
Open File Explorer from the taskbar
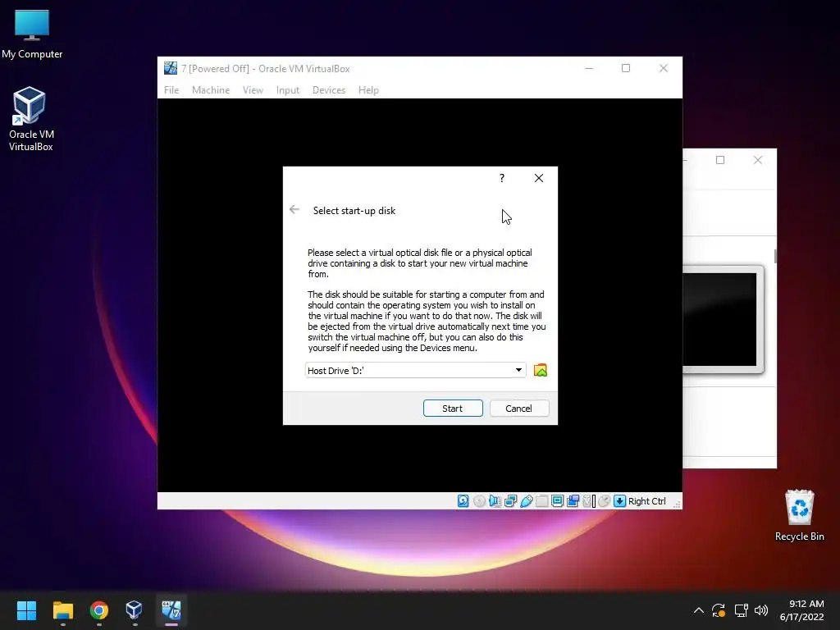tap(62, 610)
